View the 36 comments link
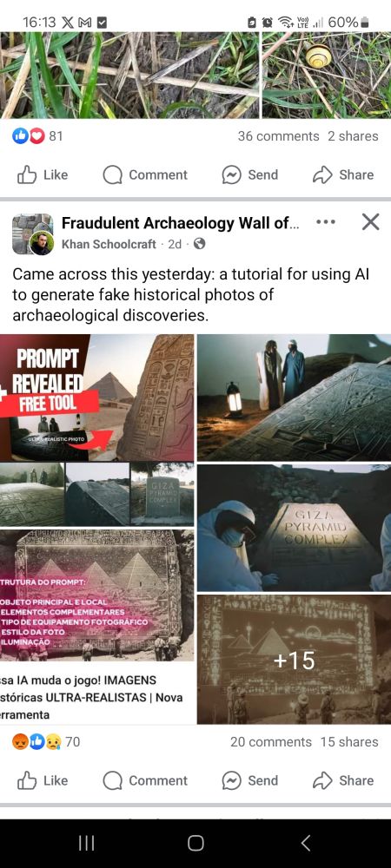This screenshot has height=868, width=391. click(279, 136)
